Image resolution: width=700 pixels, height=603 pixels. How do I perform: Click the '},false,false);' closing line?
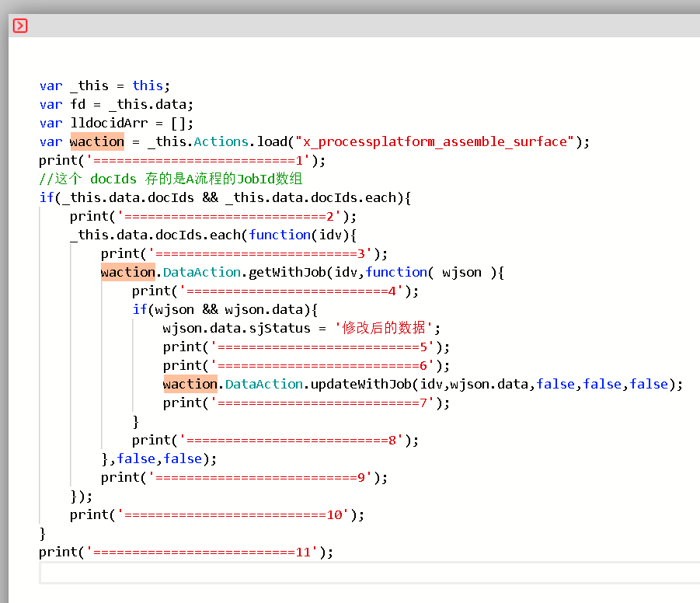click(158, 458)
